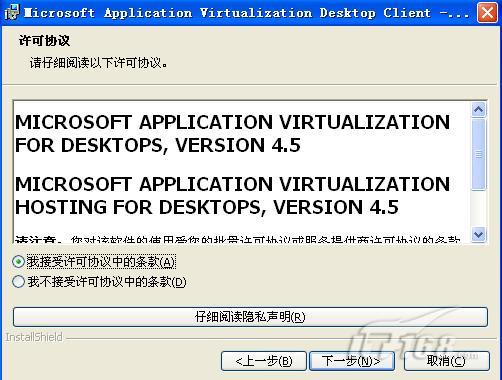Close the App-V Desktop Client installer window

[487, 13]
